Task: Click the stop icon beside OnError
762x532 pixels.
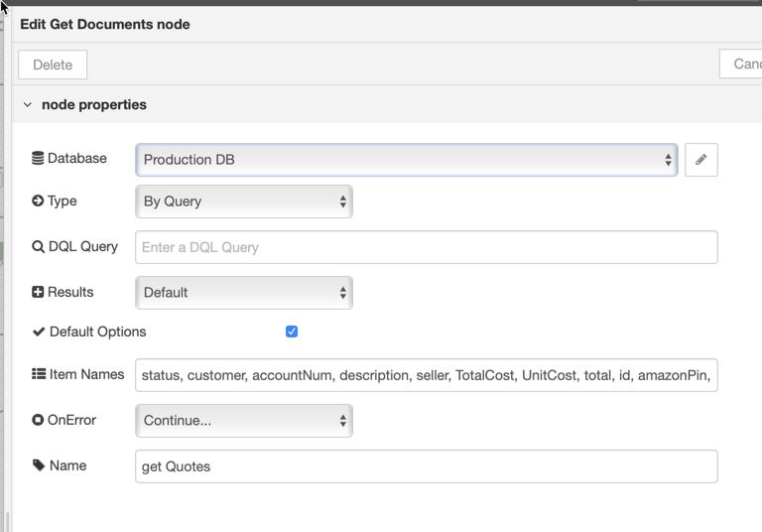Action: (x=38, y=420)
